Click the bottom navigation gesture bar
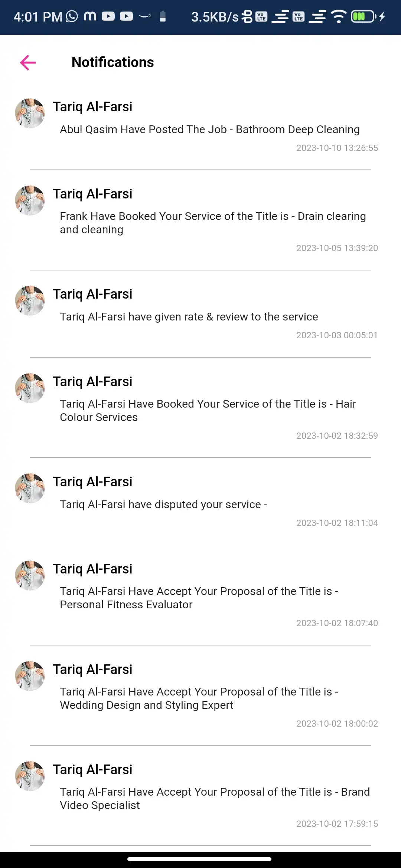This screenshot has height=868, width=401. click(x=200, y=858)
